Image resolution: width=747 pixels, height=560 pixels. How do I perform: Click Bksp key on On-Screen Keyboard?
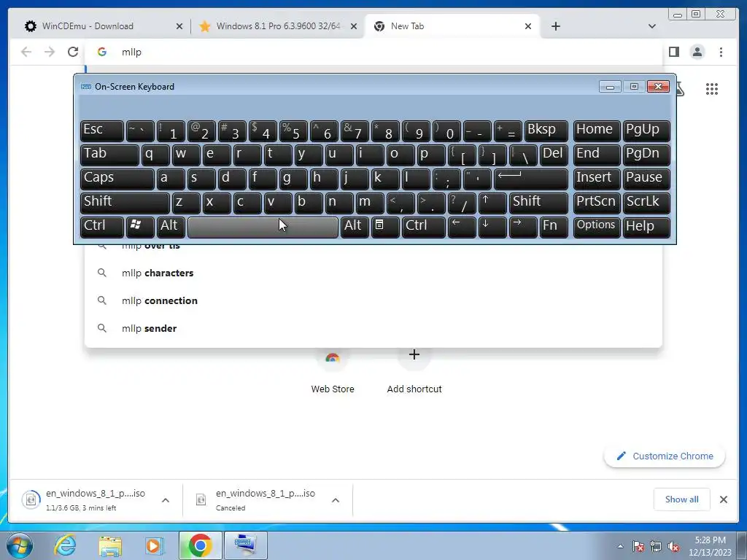546,131
